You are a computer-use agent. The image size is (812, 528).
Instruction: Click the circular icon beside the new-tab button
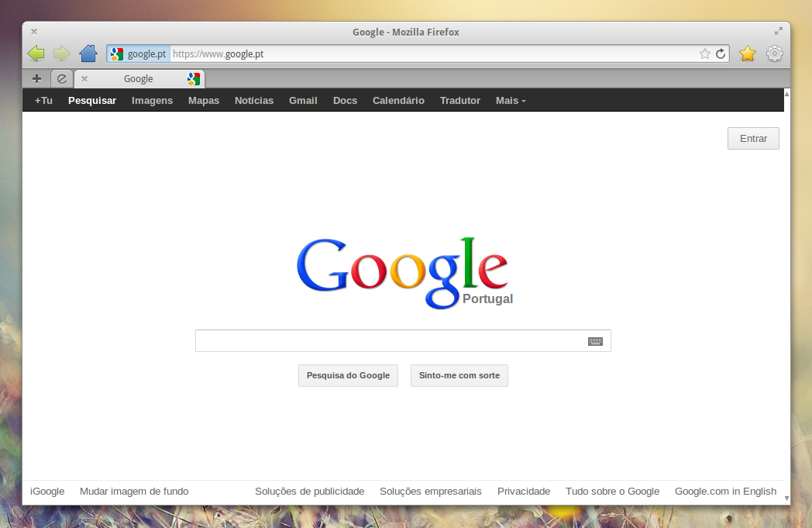(x=62, y=79)
